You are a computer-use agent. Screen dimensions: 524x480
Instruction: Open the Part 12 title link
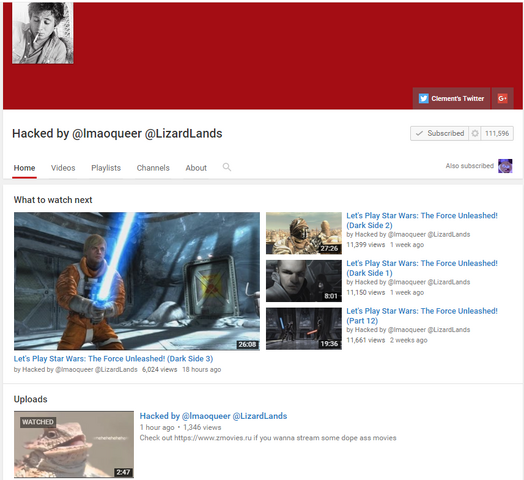[422, 316]
